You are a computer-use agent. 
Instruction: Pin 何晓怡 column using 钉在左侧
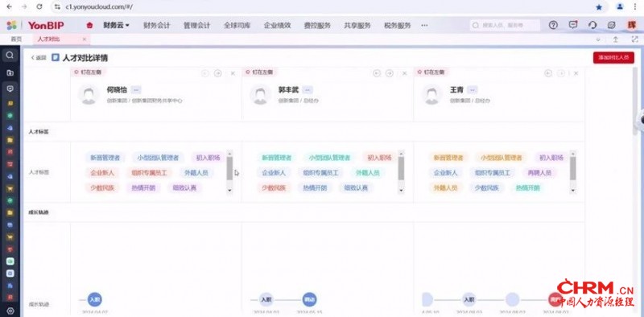pos(87,72)
